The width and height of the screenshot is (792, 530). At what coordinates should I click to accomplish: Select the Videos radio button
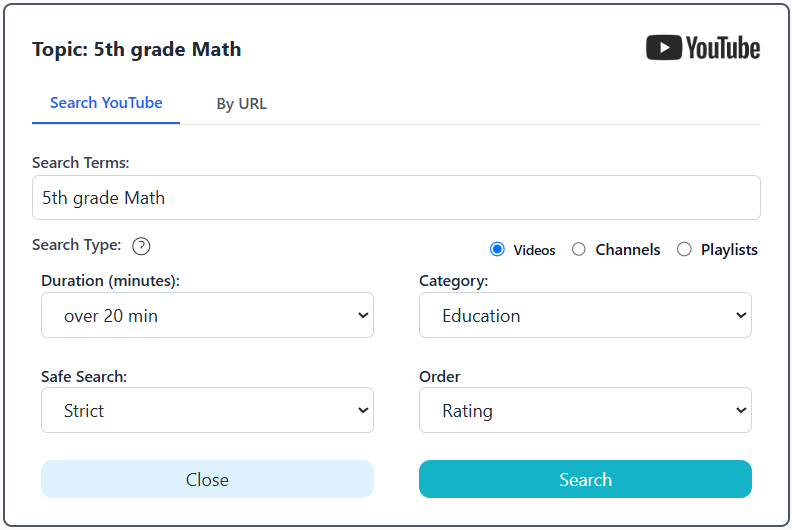pyautogui.click(x=497, y=249)
